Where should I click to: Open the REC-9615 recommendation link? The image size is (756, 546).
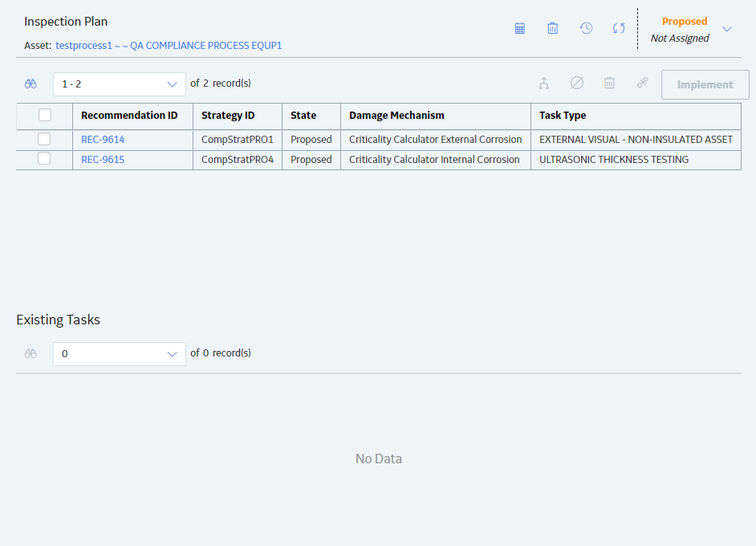103,160
